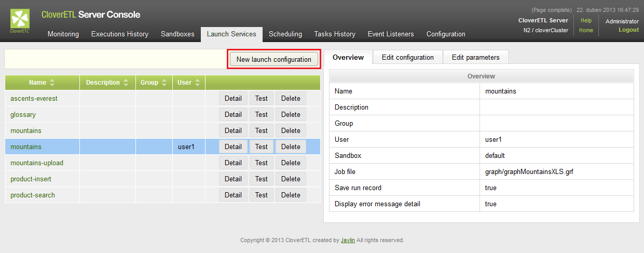Image resolution: width=644 pixels, height=253 pixels.
Task: Open the Javlin link in footer
Action: click(x=347, y=240)
